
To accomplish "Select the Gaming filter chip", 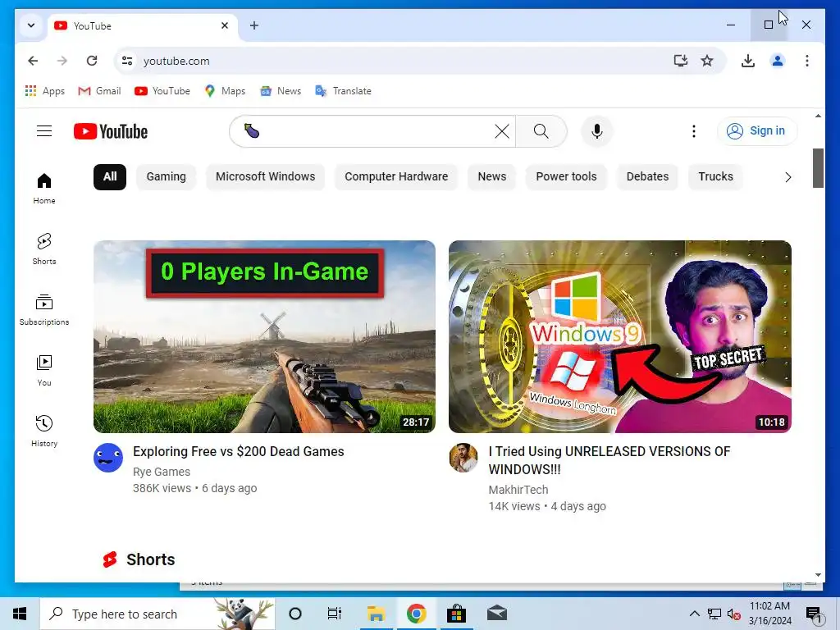I will click(166, 177).
